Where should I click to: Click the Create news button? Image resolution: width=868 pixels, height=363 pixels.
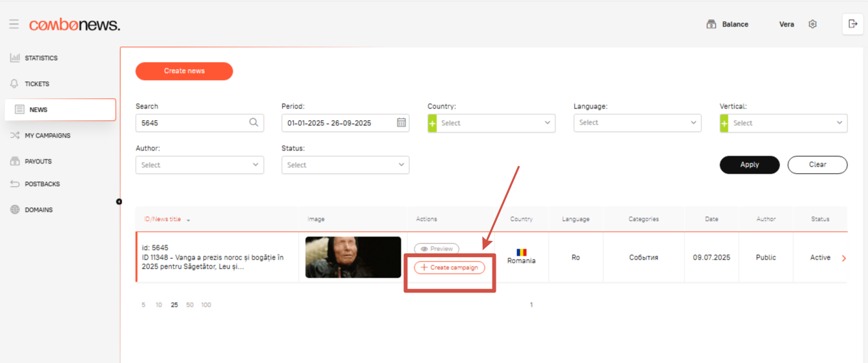click(184, 71)
